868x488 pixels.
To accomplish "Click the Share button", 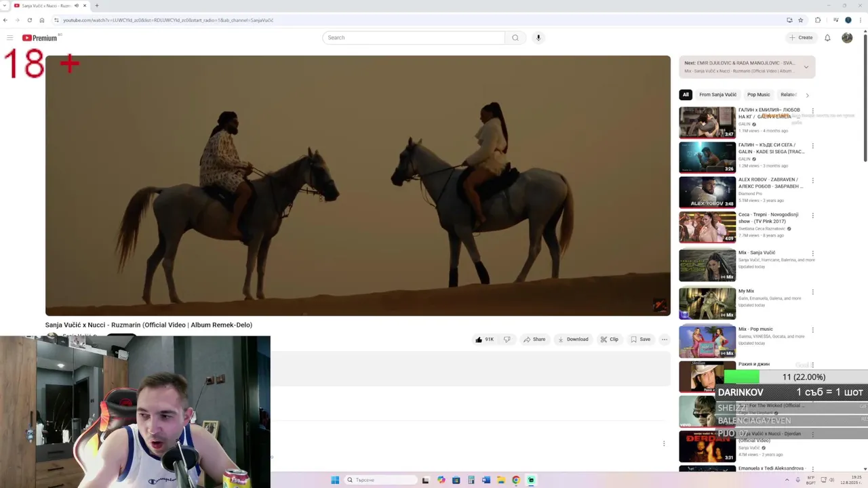I will [534, 340].
